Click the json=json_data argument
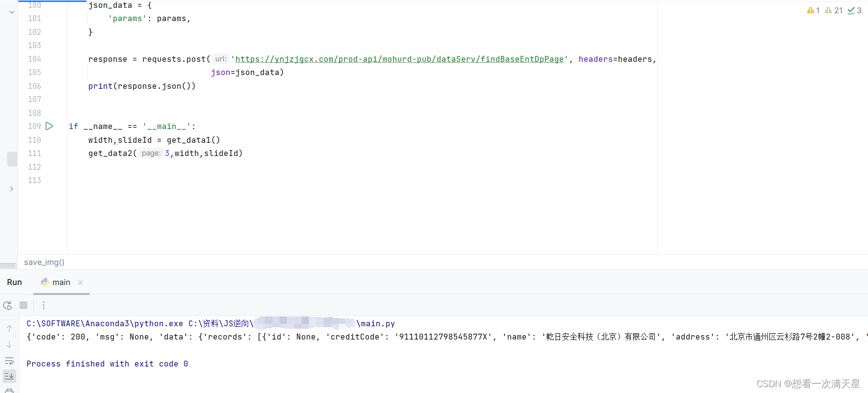868x393 pixels. 247,72
